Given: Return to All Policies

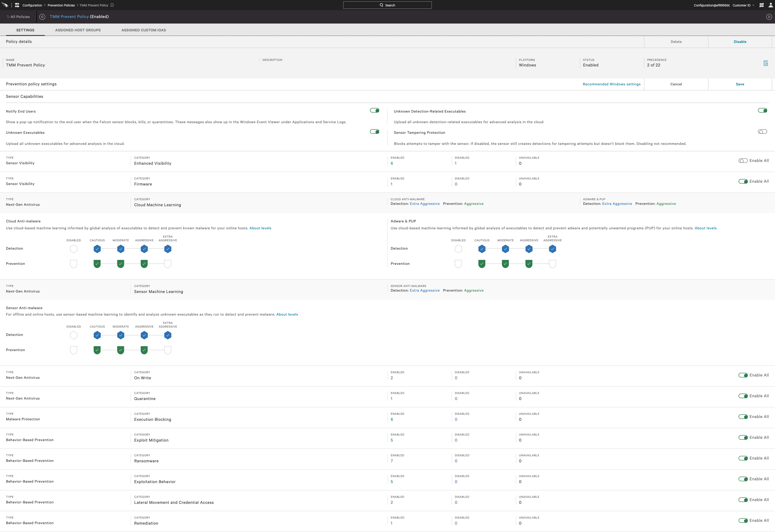Looking at the screenshot, I should (18, 17).
